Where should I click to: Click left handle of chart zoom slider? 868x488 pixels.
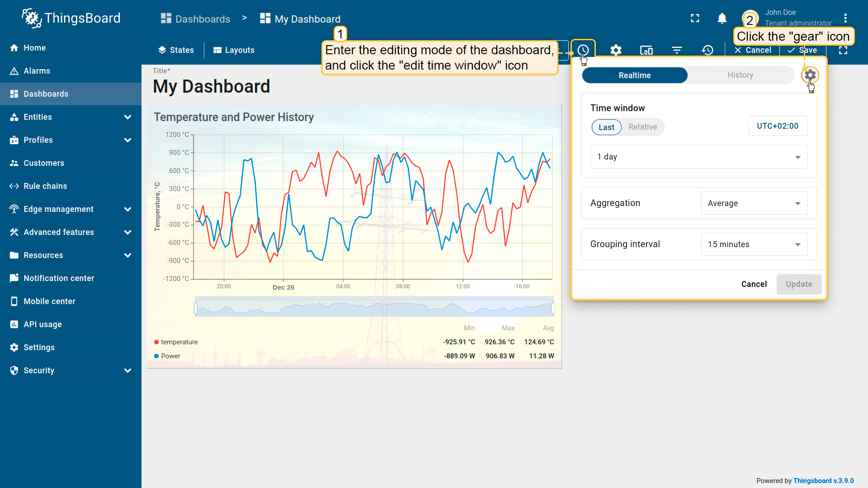click(196, 308)
